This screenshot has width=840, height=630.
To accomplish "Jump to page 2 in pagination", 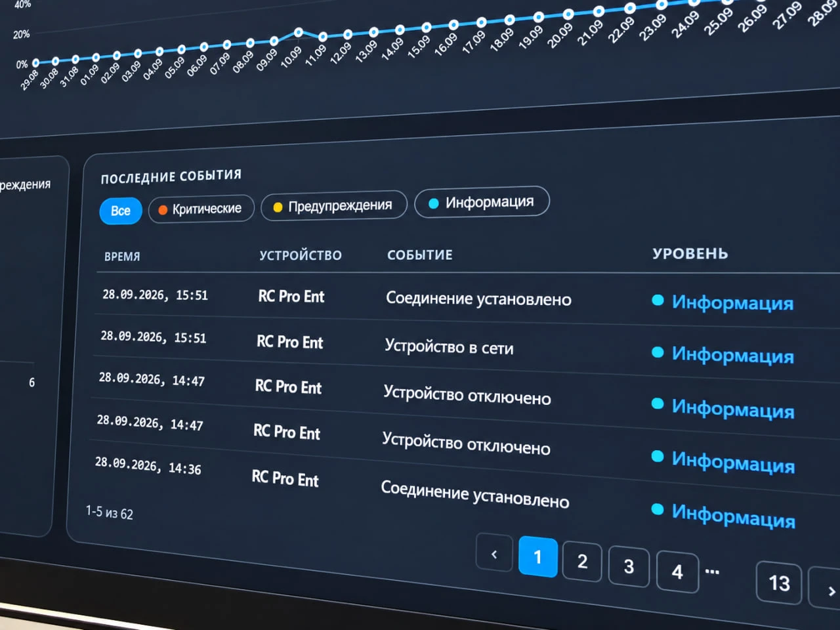I will coord(582,562).
